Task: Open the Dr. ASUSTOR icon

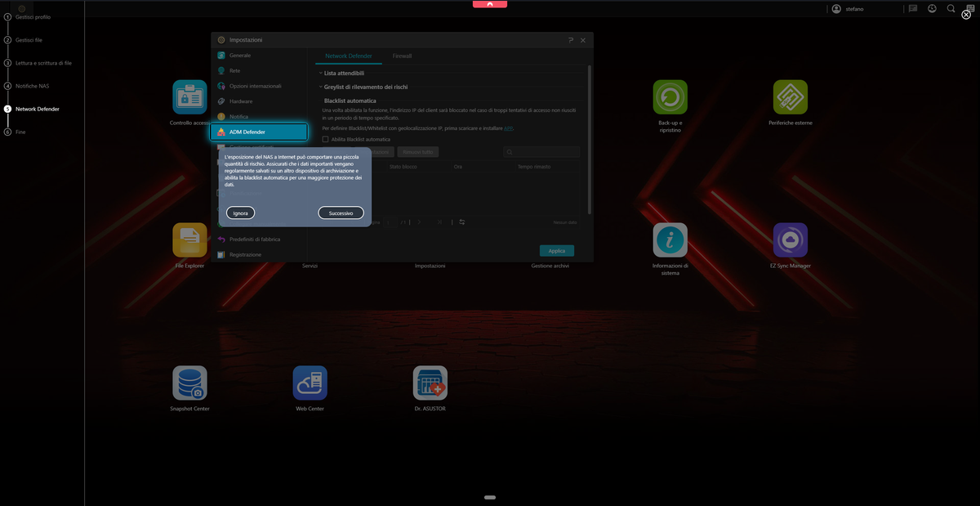Action: pyautogui.click(x=430, y=383)
